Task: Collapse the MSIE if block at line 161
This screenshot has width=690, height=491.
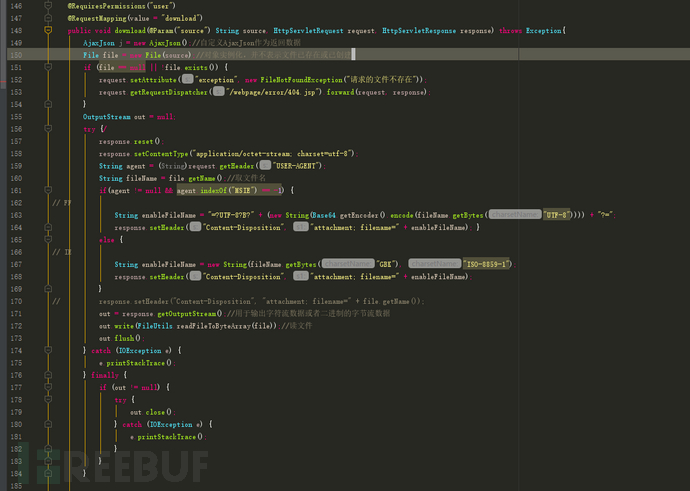Action: point(48,190)
